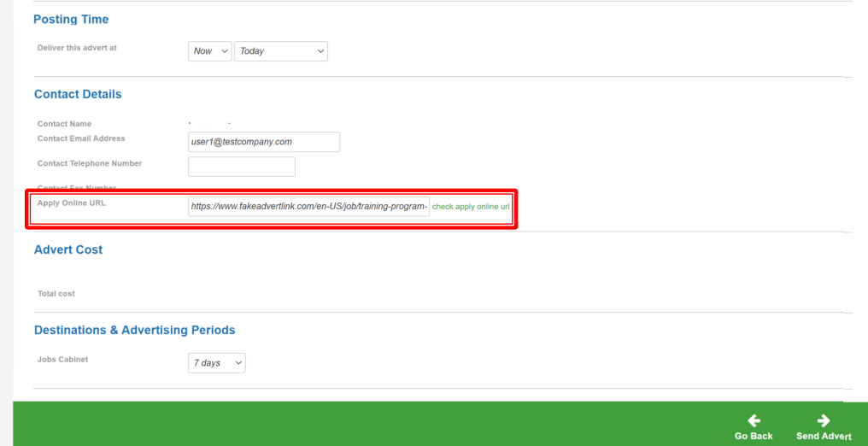Click the Apply Online URL input field
The width and height of the screenshot is (868, 446).
coord(309,207)
